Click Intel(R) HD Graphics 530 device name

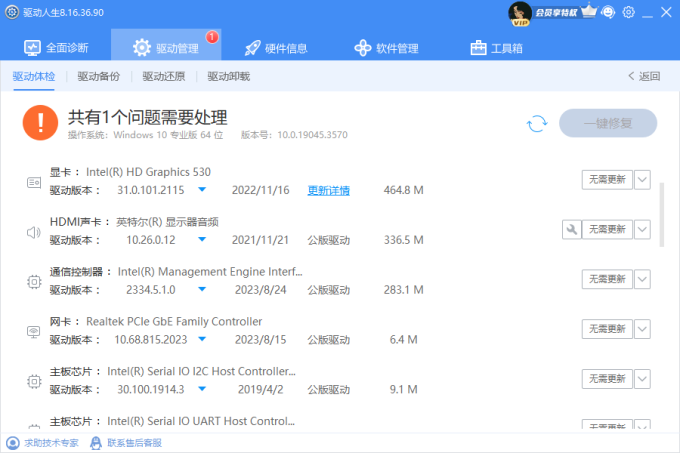click(148, 172)
